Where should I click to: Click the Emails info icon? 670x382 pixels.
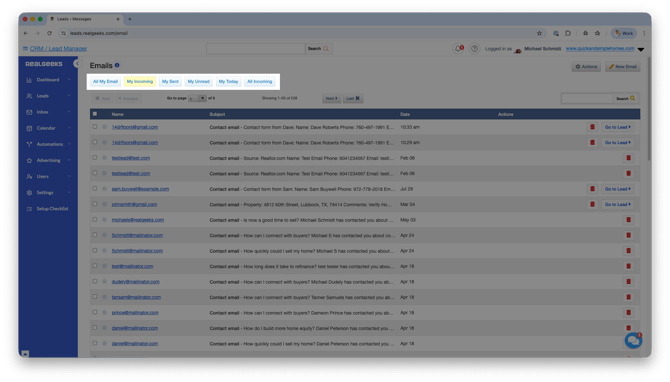[x=117, y=65]
